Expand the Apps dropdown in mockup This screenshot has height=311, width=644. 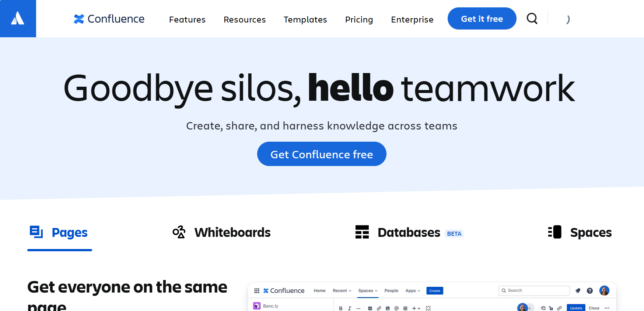(413, 291)
